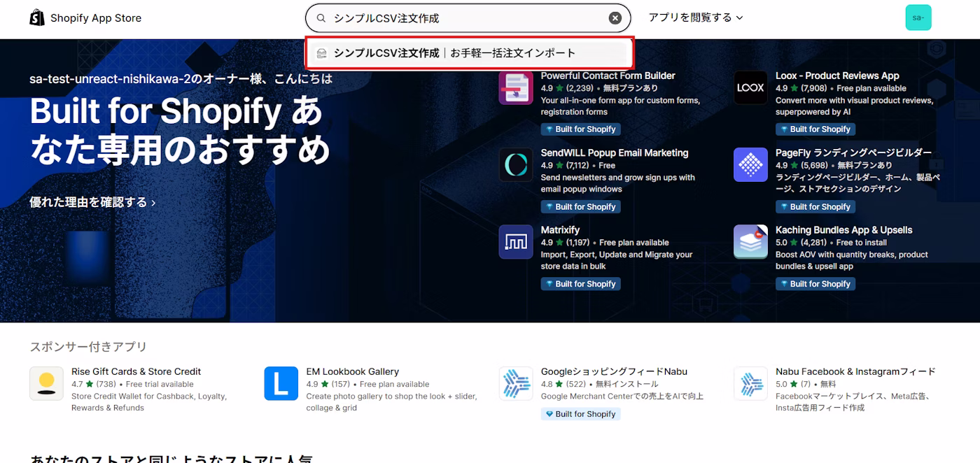Clear the search field text

coord(615,18)
